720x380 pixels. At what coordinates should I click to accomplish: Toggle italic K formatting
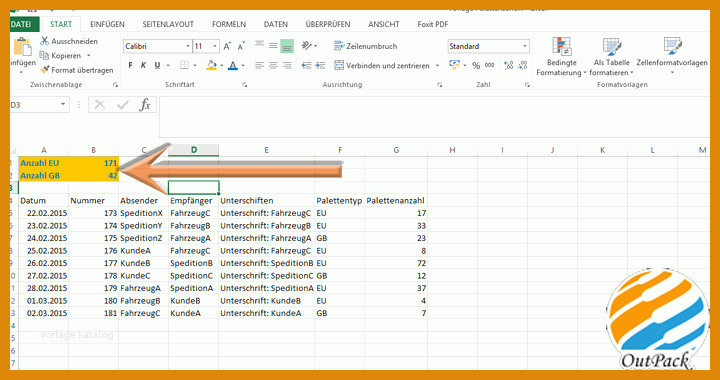point(144,66)
